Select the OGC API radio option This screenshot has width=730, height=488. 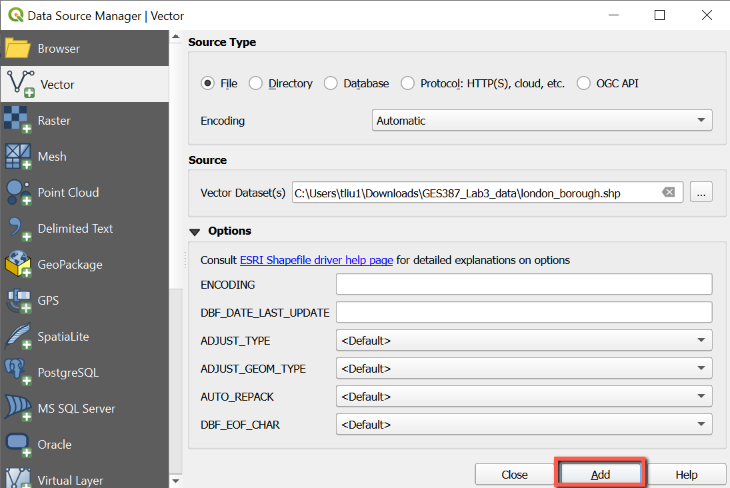tap(584, 84)
